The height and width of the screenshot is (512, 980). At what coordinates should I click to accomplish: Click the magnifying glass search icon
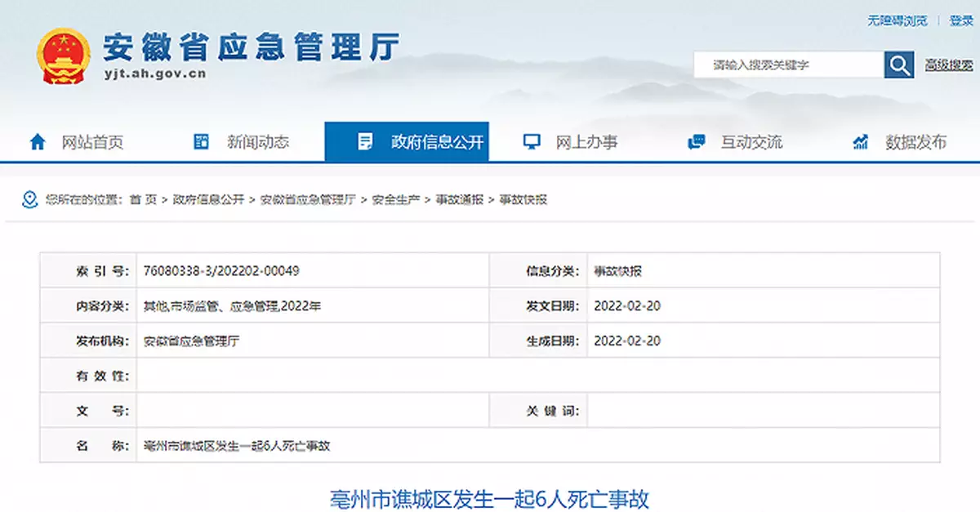pyautogui.click(x=898, y=65)
